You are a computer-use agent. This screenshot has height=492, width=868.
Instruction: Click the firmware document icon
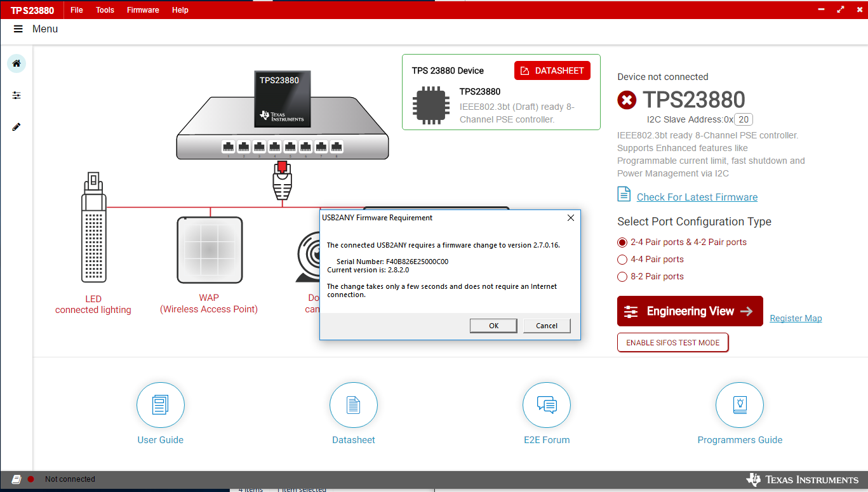click(624, 194)
